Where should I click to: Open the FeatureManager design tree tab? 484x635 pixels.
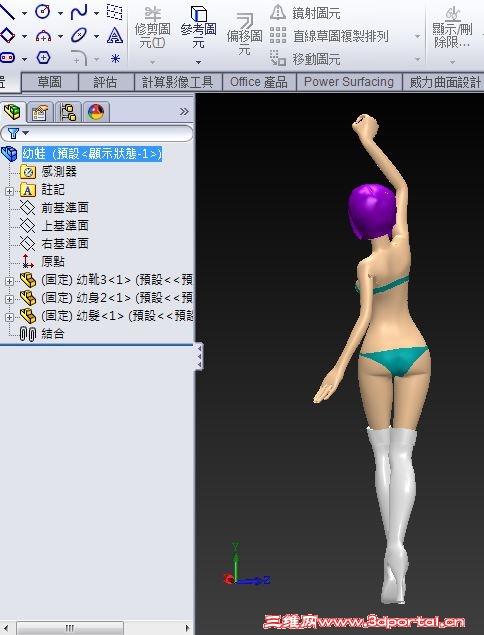point(12,111)
